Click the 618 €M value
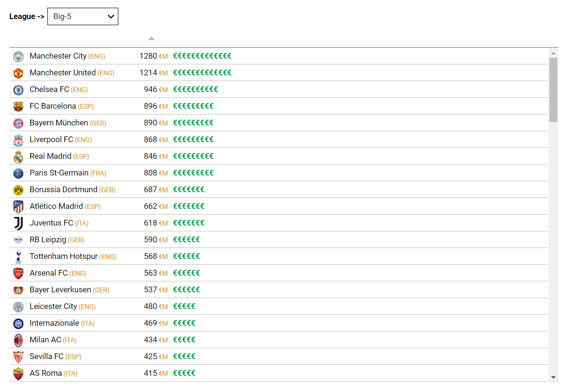The height and width of the screenshot is (392, 567). (156, 223)
